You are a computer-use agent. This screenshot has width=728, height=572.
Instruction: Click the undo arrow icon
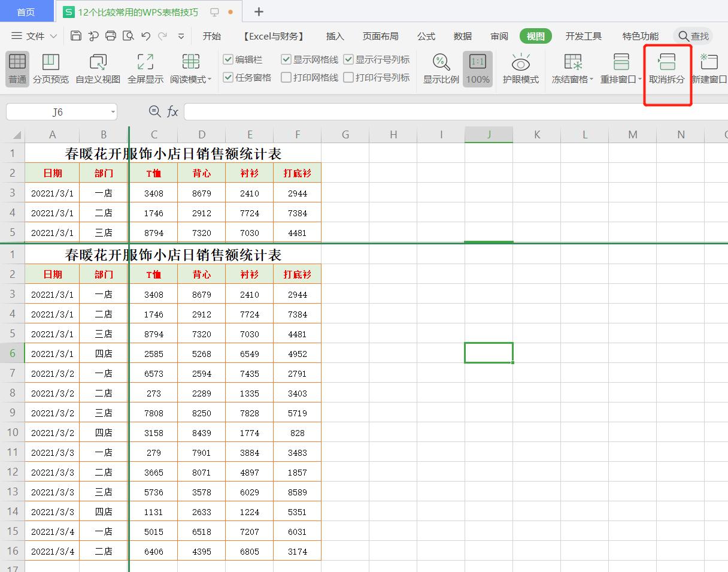145,36
